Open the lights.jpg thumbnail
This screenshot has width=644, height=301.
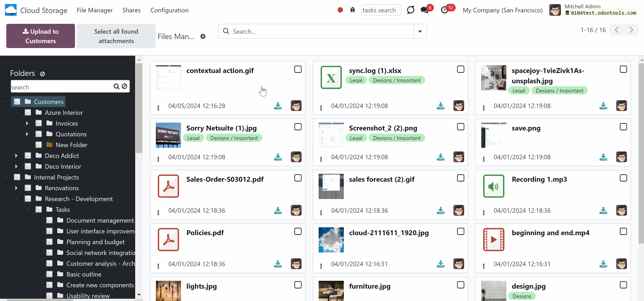pos(168,291)
